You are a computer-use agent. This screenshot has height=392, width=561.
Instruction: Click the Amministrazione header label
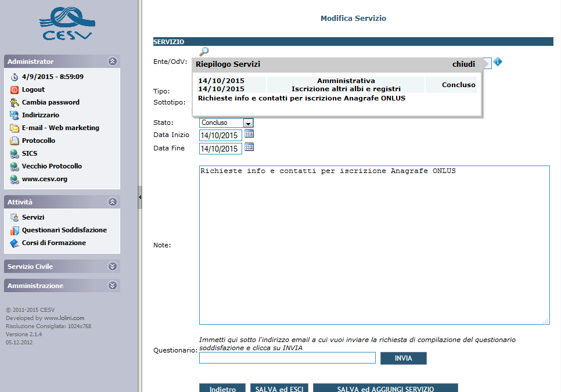(x=35, y=286)
